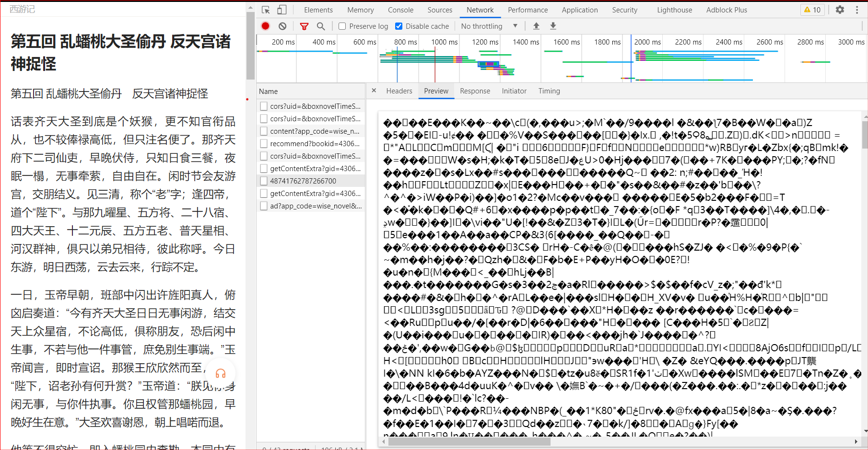Open the Adblock Plus tab
Screen dimensions: 868x450
(727, 10)
